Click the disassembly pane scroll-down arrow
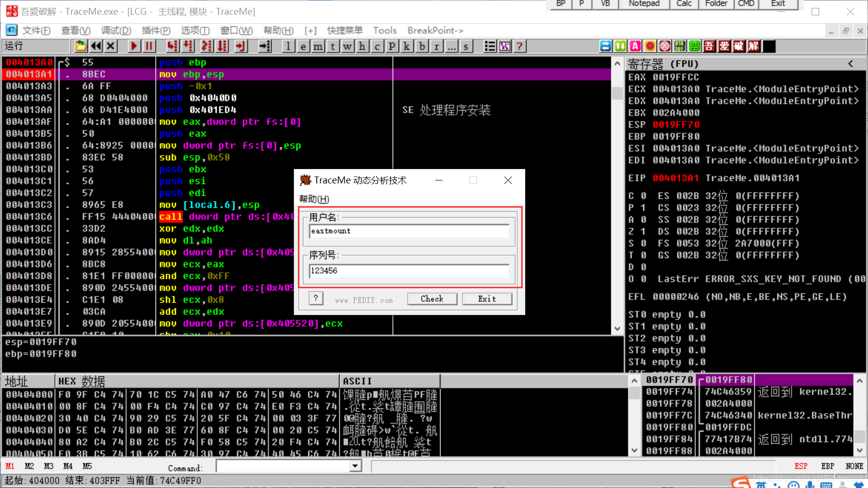The height and width of the screenshot is (488, 868). click(617, 329)
